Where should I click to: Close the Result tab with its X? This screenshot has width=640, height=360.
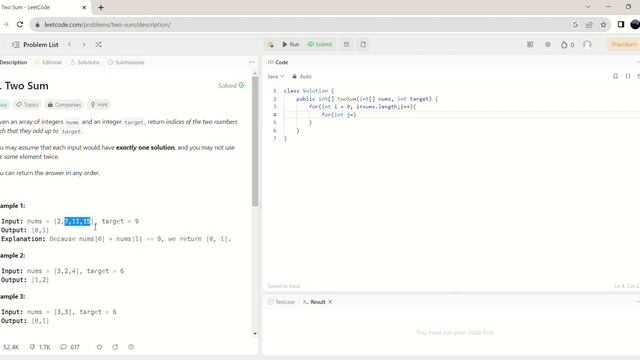(330, 302)
